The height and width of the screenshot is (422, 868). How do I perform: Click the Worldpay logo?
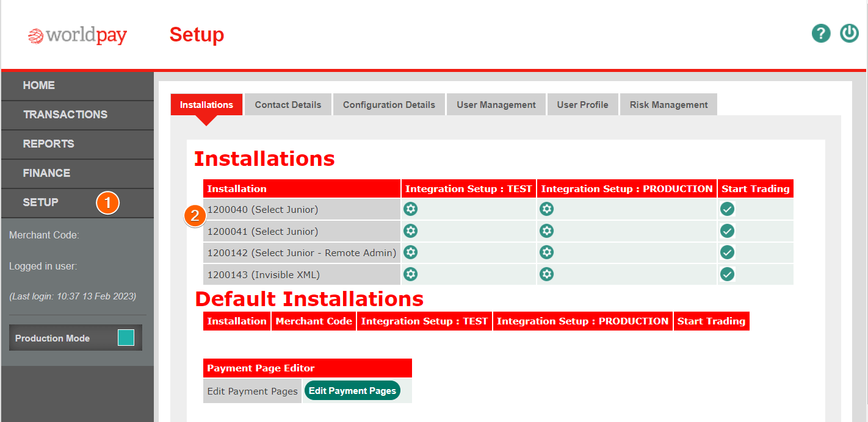(78, 36)
